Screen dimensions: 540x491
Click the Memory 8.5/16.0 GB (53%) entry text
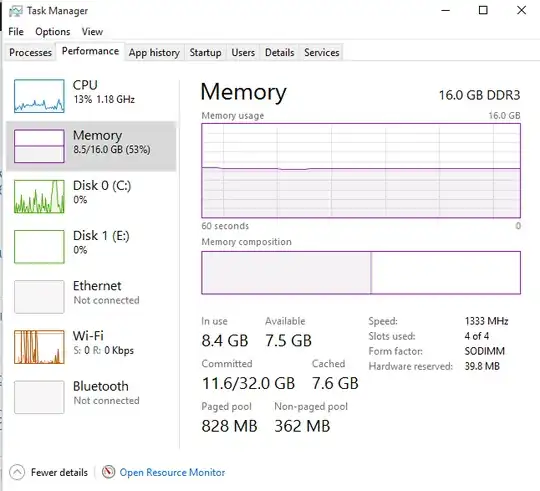pyautogui.click(x=112, y=142)
